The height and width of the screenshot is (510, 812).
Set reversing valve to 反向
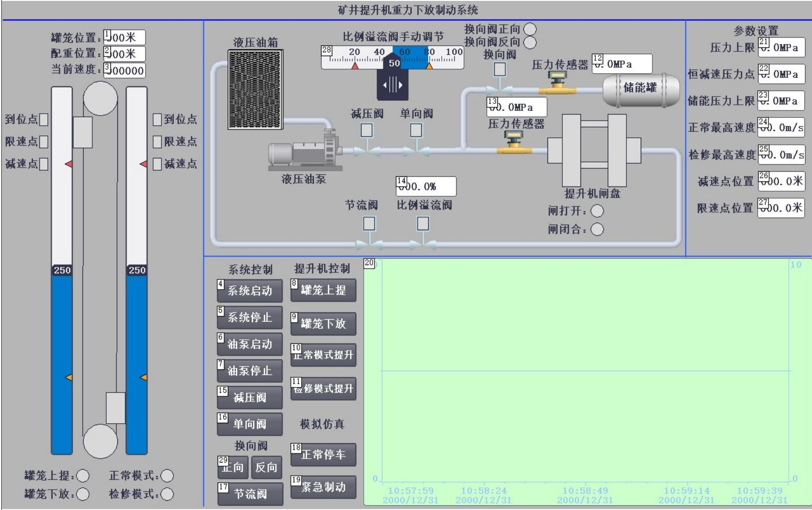pyautogui.click(x=266, y=467)
